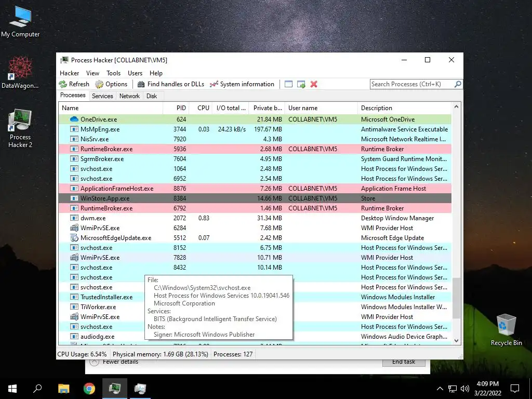Click the process list vertical scrollbar thumb
The image size is (532, 399).
(456, 298)
